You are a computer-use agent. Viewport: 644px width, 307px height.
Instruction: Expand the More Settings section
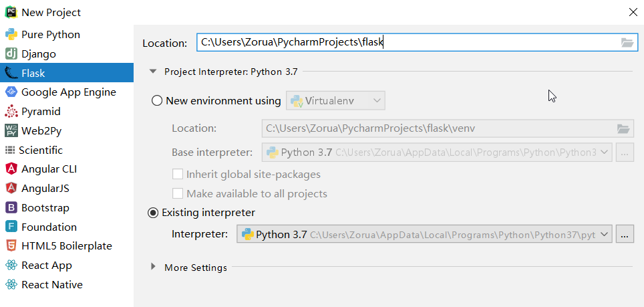point(153,268)
